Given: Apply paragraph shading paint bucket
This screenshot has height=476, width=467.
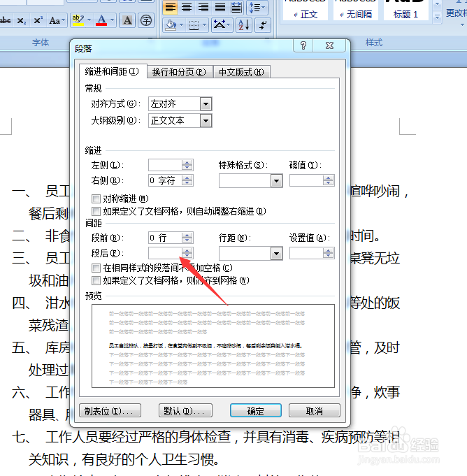Looking at the screenshot, I should coord(171,25).
